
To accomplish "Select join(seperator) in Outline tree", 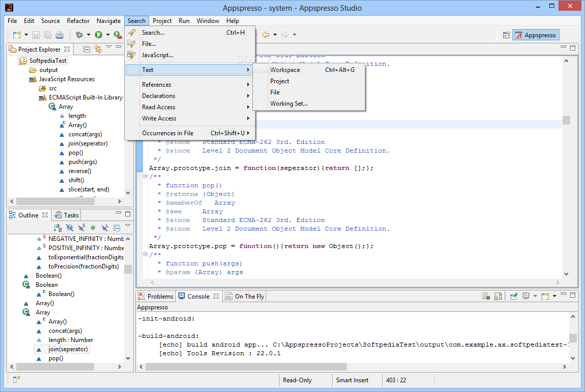I will click(x=68, y=349).
